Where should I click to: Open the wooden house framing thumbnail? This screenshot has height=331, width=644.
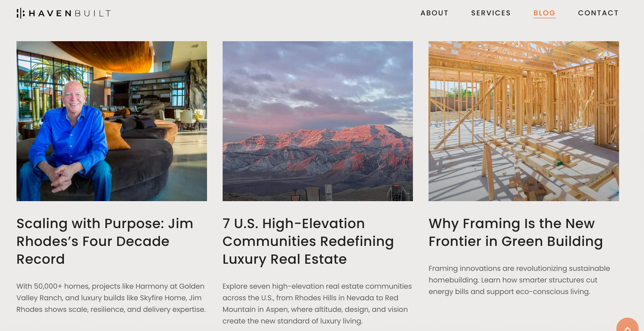click(x=524, y=121)
